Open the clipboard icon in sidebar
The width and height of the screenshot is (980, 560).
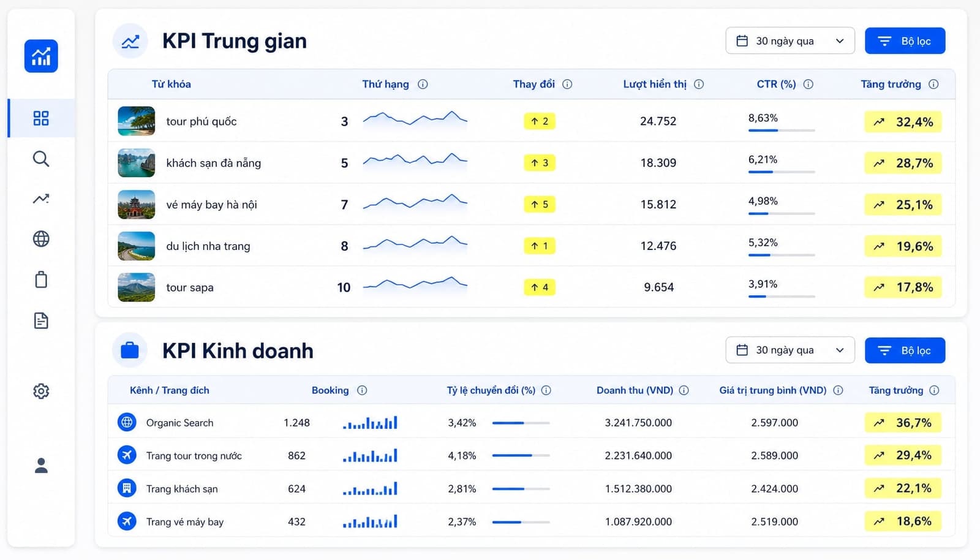click(x=41, y=279)
